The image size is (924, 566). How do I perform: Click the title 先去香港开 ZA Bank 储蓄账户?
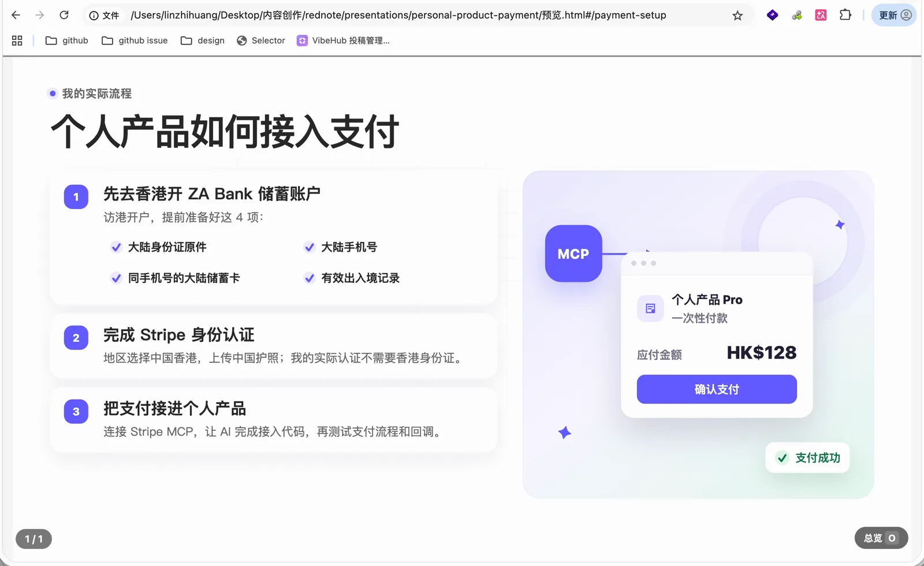[212, 194]
